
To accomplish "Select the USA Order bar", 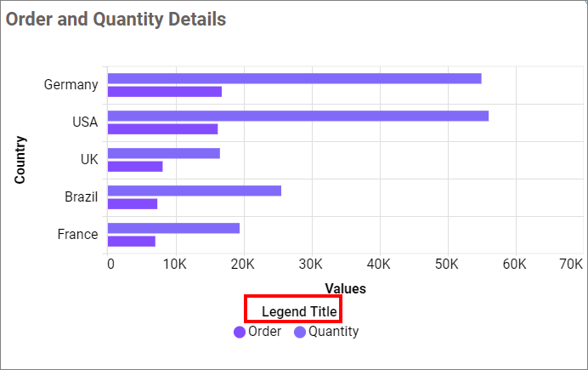I will click(x=162, y=129).
